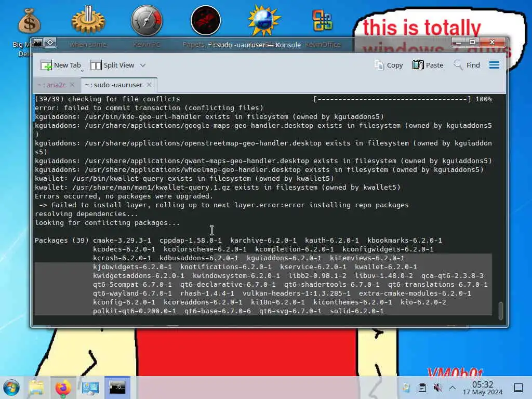Open the Konsole window menu icon in title bar

(x=37, y=43)
